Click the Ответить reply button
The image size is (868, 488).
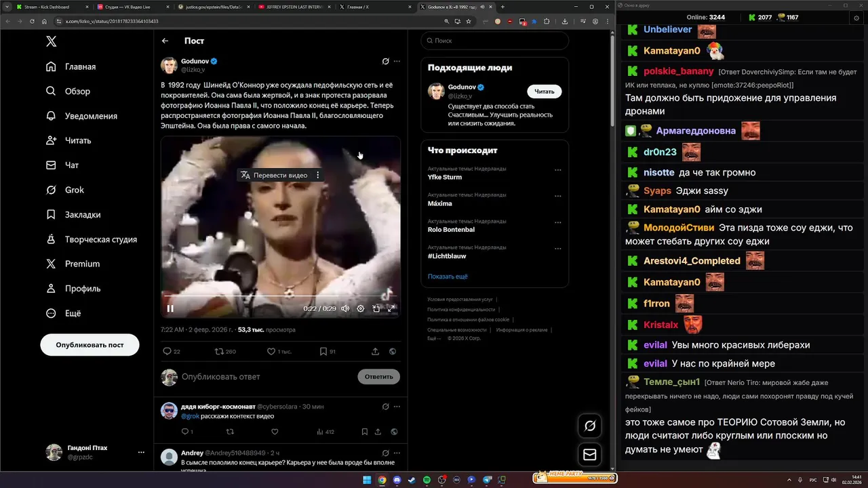pos(378,376)
